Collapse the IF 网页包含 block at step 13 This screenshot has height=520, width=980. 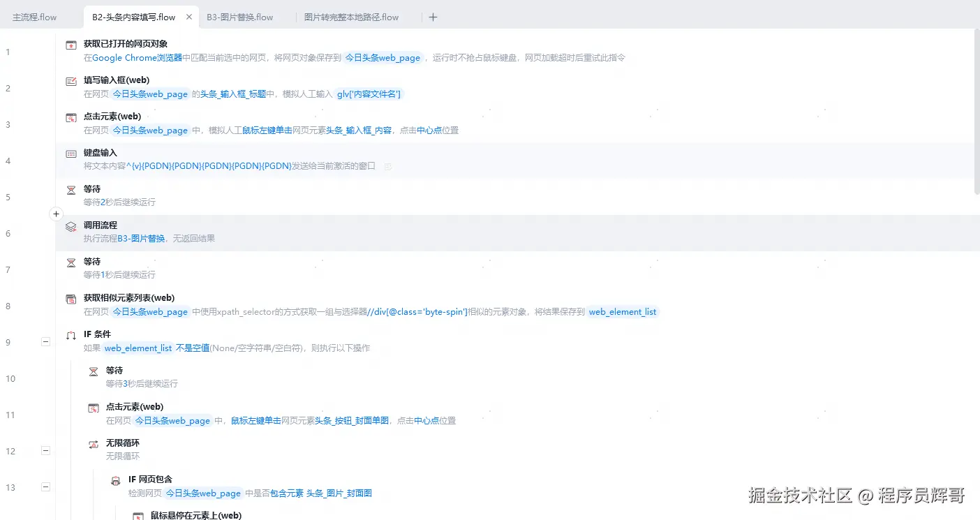tap(45, 486)
